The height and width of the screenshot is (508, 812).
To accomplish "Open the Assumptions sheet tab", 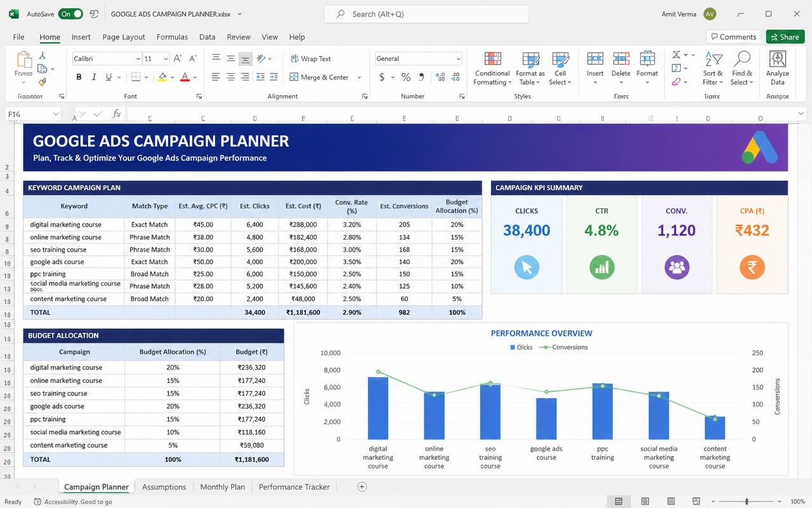I will click(164, 487).
